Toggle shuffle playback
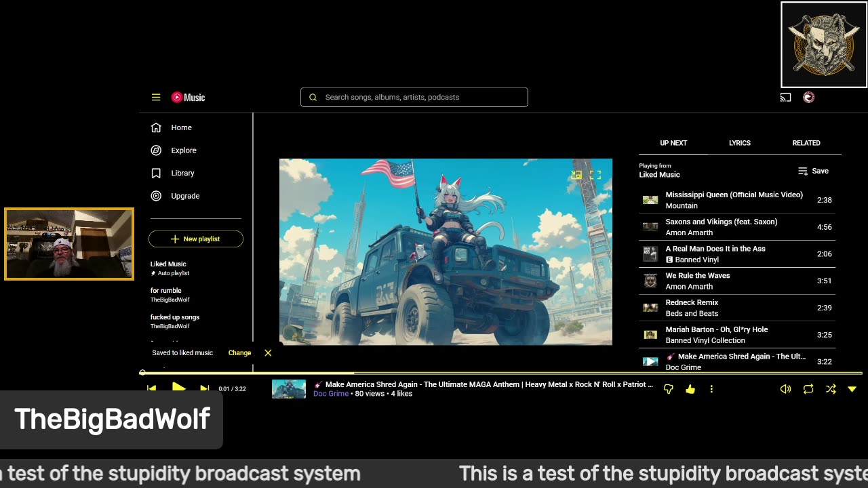868x488 pixels. click(x=831, y=389)
